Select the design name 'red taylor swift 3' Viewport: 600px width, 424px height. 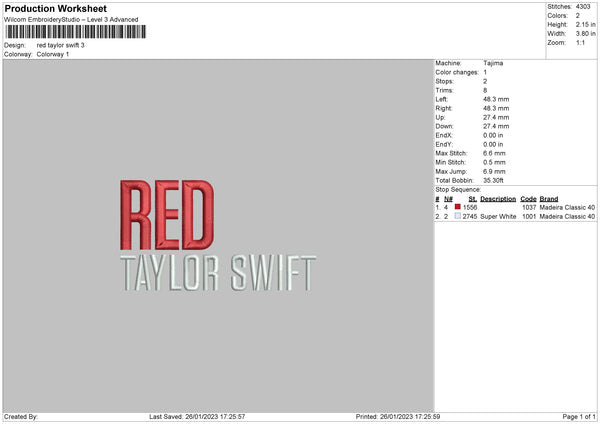pos(60,45)
